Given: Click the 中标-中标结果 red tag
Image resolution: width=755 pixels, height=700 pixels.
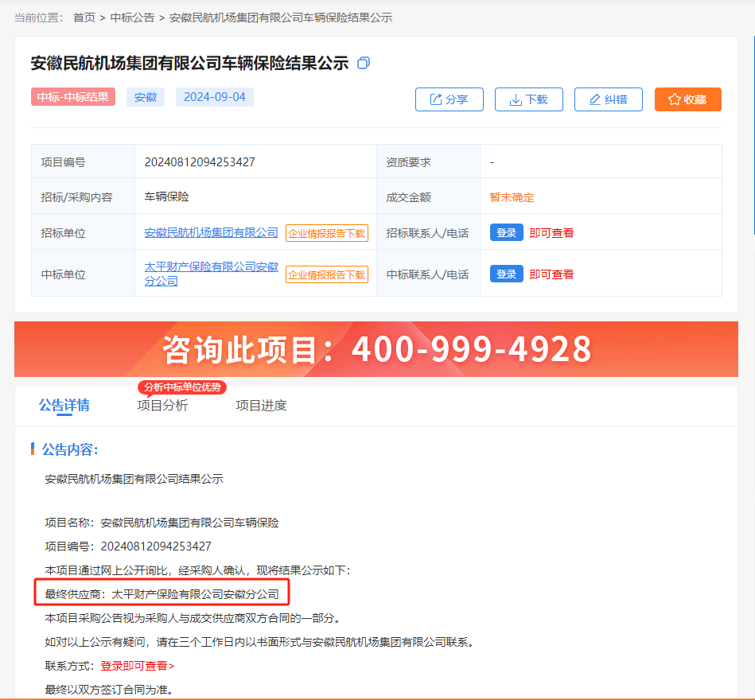Looking at the screenshot, I should (x=73, y=97).
